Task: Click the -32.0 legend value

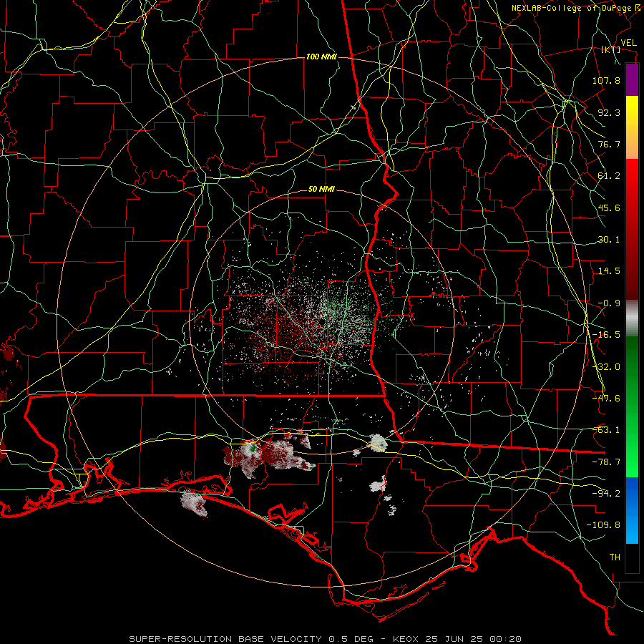Action: [x=606, y=367]
